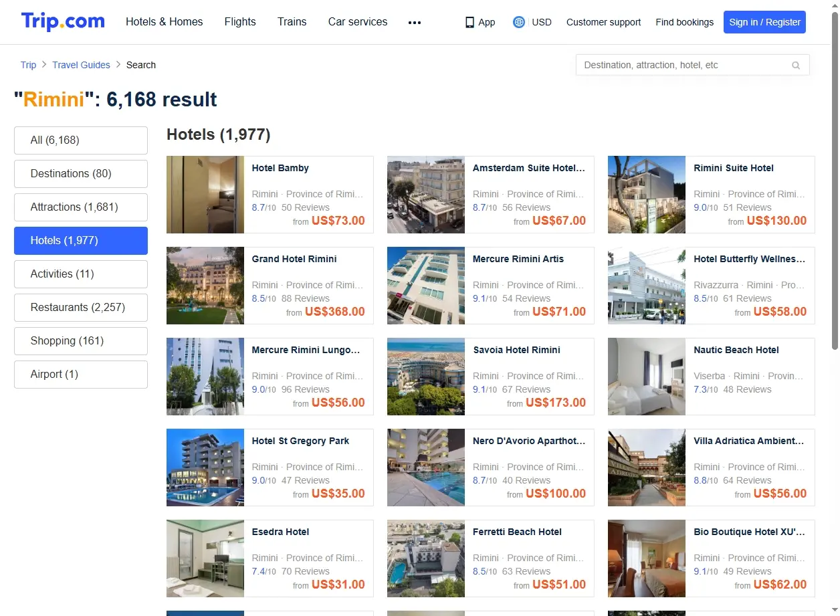The image size is (840, 616).
Task: Open Hotel Bamby thumbnail
Action: pyautogui.click(x=205, y=195)
